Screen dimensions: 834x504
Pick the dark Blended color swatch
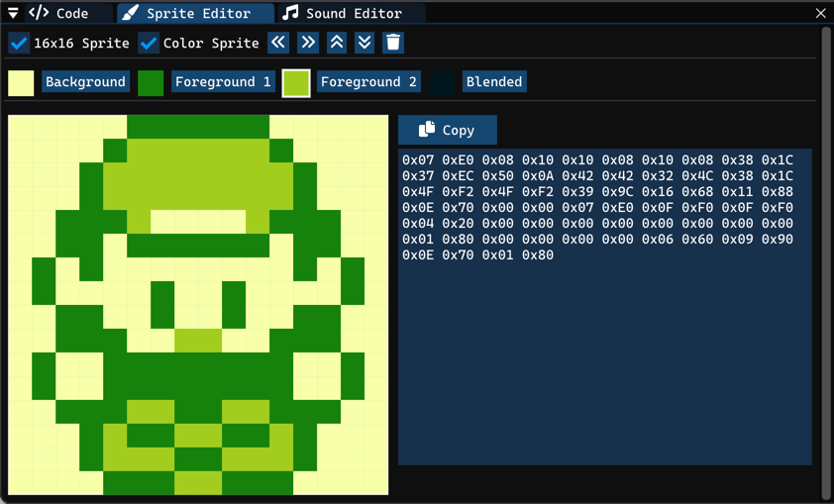[442, 83]
